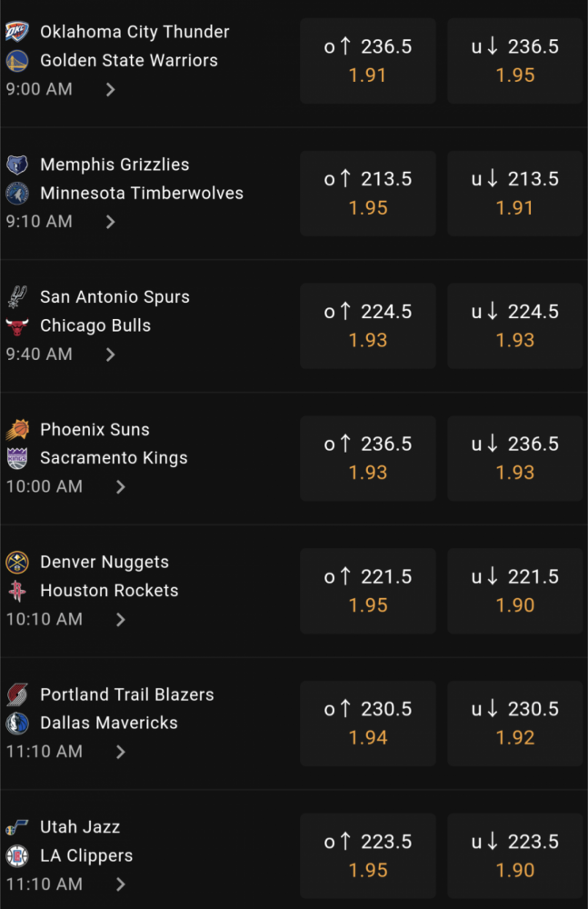Select over 236.5 at 1.91 for Thunder game

coord(368,61)
